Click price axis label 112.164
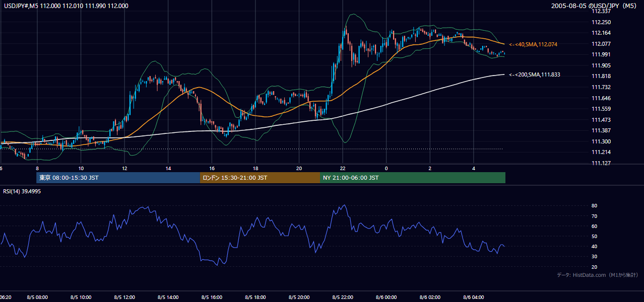The width and height of the screenshot is (644, 302). [x=602, y=33]
